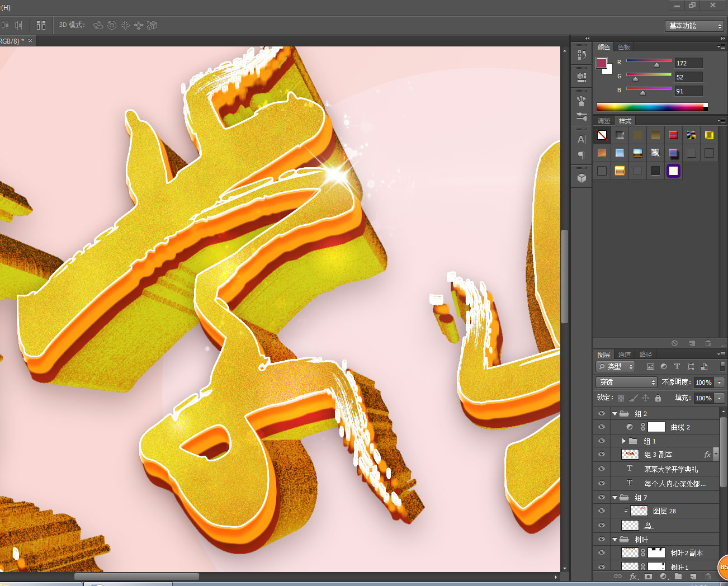The image size is (728, 586).
Task: Switch to the 路径 paths tab
Action: point(646,355)
